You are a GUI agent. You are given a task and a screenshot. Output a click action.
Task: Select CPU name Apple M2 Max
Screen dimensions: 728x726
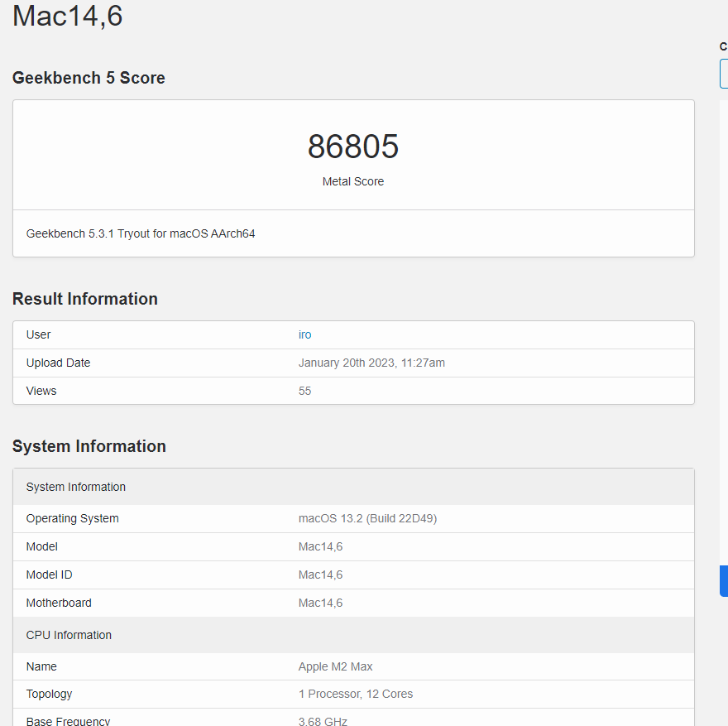tap(335, 666)
